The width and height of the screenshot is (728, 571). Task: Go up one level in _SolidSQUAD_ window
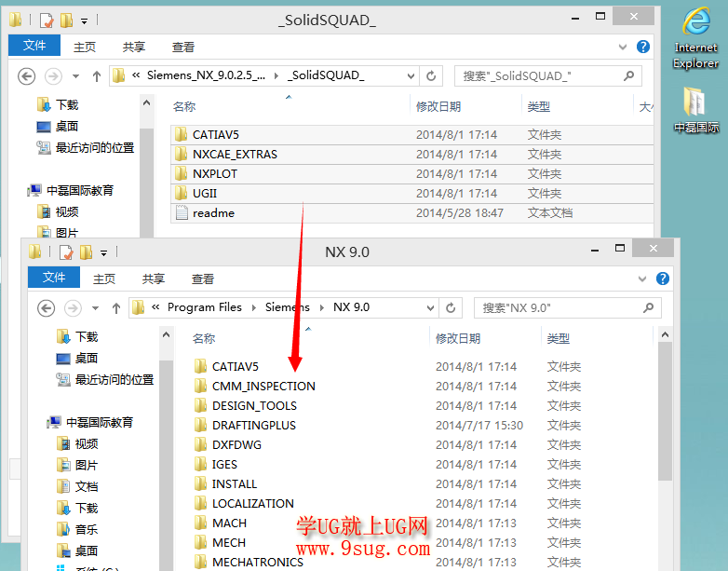click(x=97, y=75)
